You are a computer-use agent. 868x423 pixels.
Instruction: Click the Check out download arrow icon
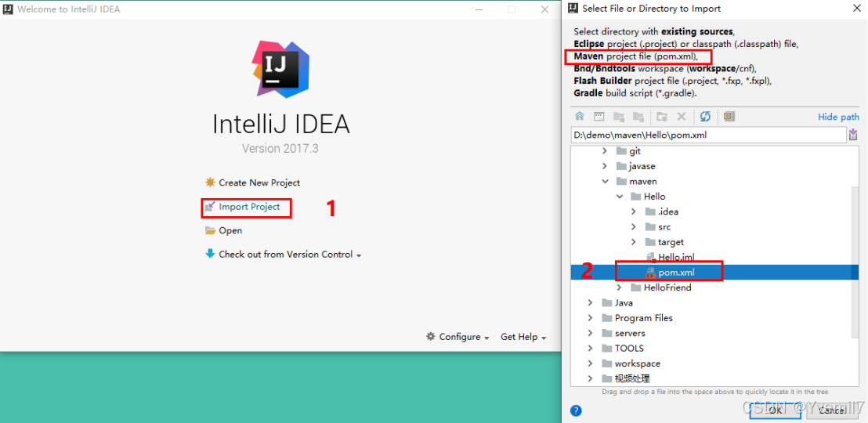coord(210,254)
